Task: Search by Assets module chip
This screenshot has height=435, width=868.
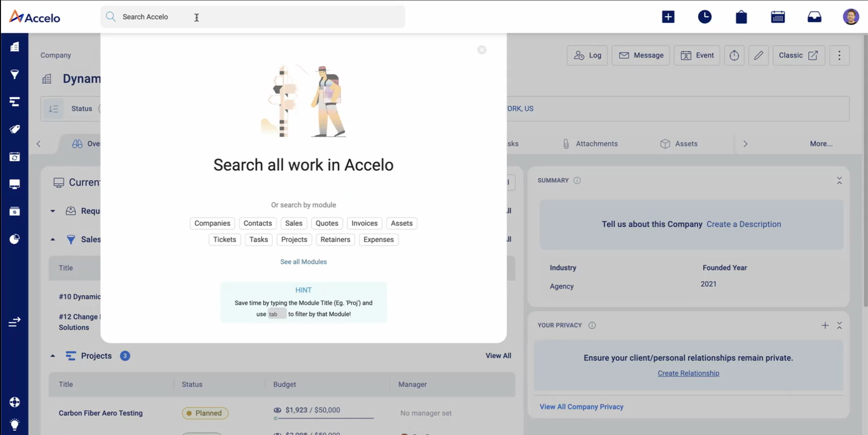Action: [402, 223]
